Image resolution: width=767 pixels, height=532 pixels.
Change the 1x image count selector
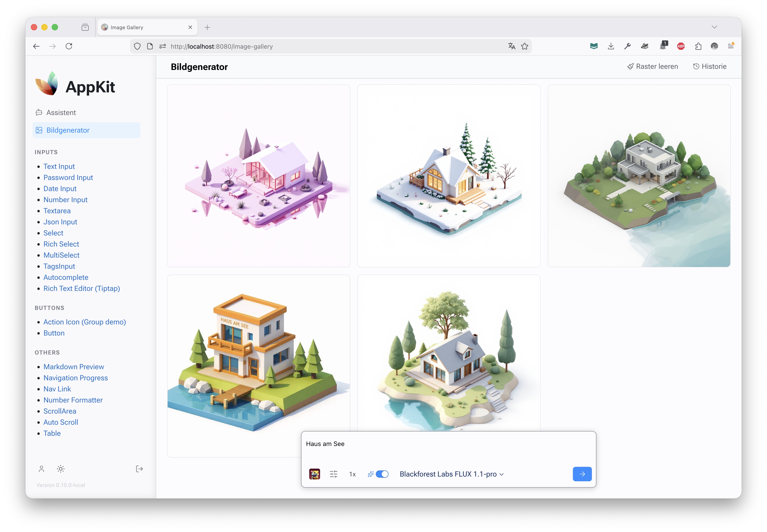tap(352, 474)
